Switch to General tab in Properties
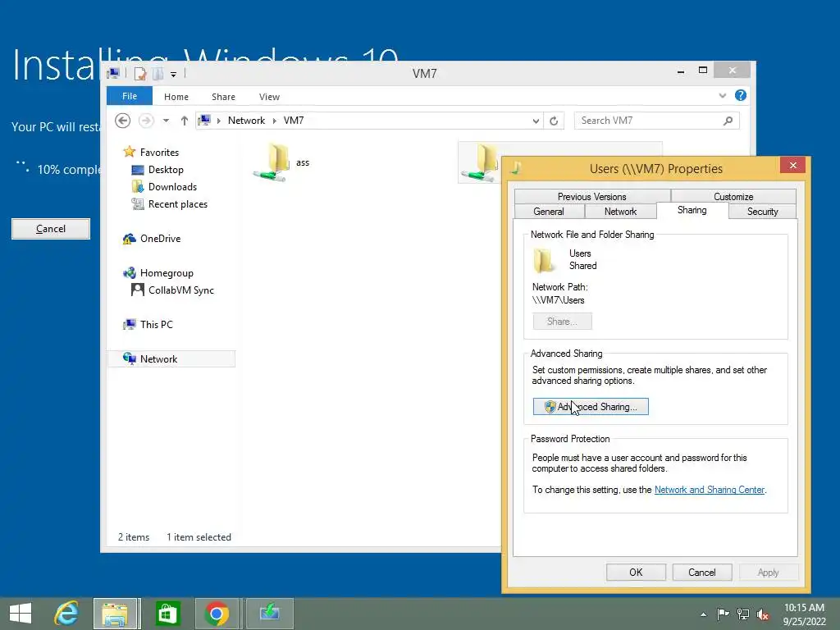Image resolution: width=840 pixels, height=630 pixels. (x=549, y=212)
